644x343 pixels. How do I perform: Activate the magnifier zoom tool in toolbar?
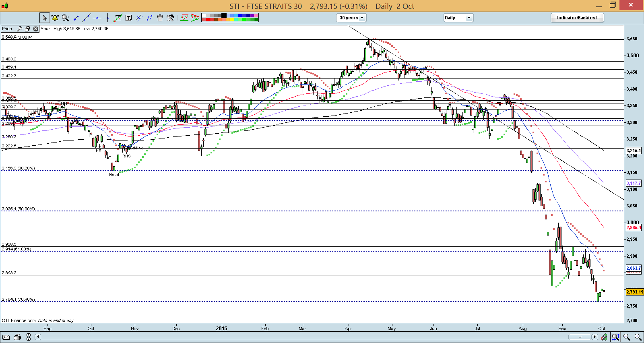point(65,18)
